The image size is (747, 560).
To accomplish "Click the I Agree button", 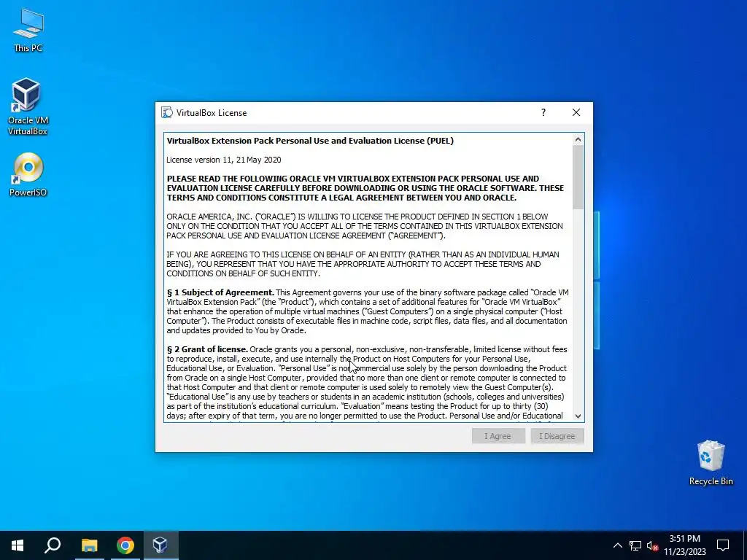I will click(498, 436).
